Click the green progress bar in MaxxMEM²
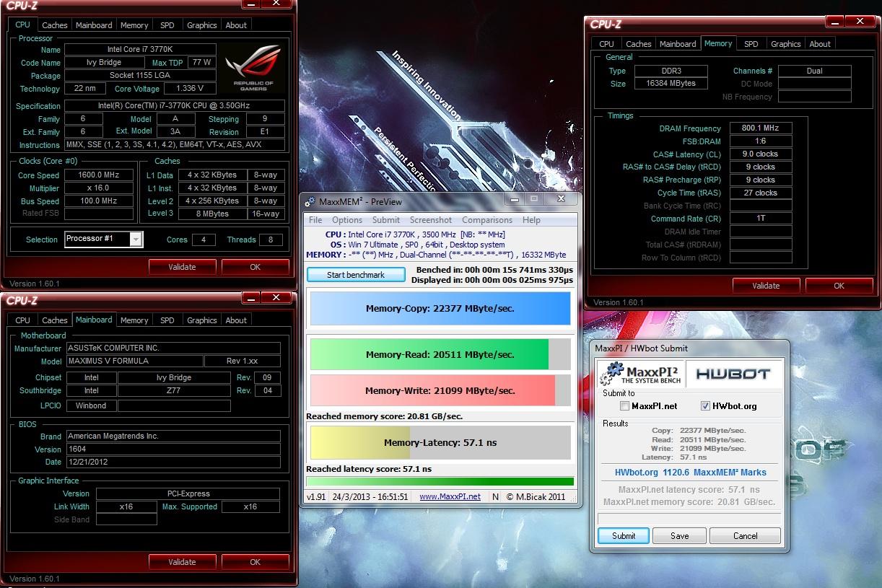 440,481
